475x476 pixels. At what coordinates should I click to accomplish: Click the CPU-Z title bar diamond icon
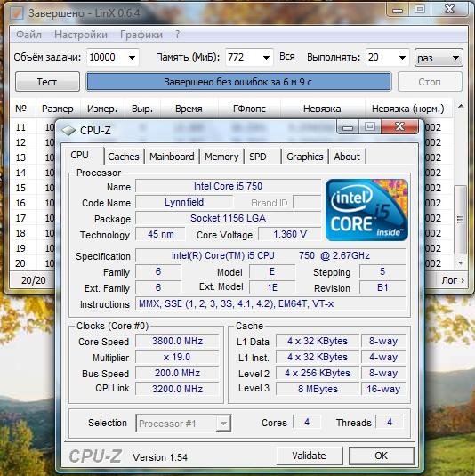pyautogui.click(x=68, y=131)
